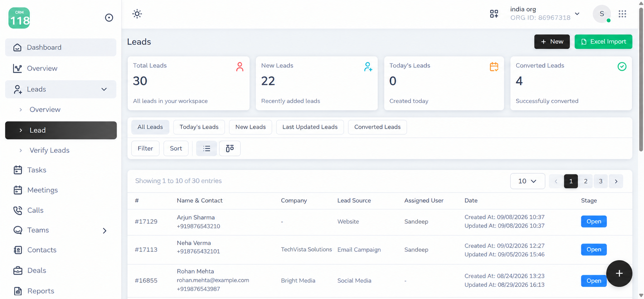Toggle light/dark theme sun icon
Viewport: 644px width, 299px height.
(x=137, y=14)
